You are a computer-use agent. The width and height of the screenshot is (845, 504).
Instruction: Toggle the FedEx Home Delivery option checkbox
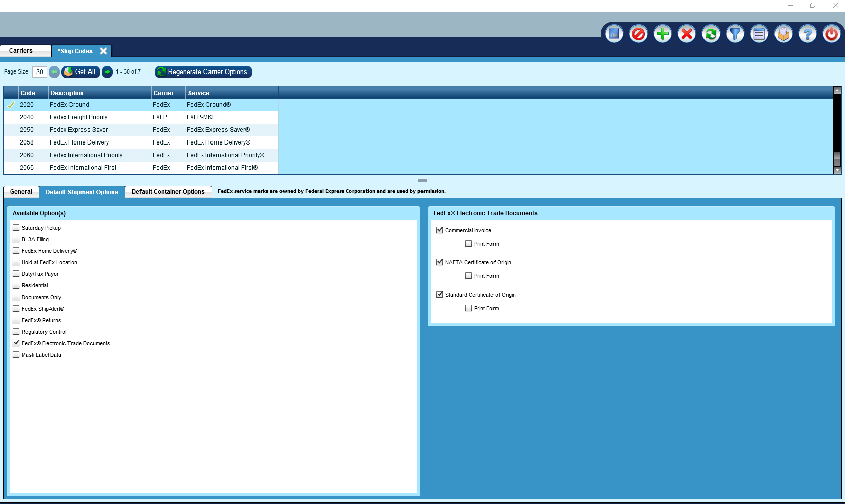(x=16, y=251)
